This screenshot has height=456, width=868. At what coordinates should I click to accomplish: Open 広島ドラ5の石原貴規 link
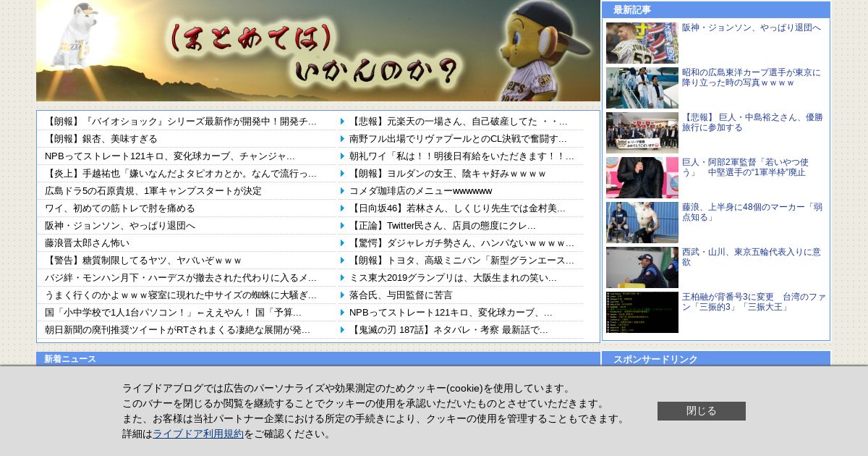click(x=153, y=190)
